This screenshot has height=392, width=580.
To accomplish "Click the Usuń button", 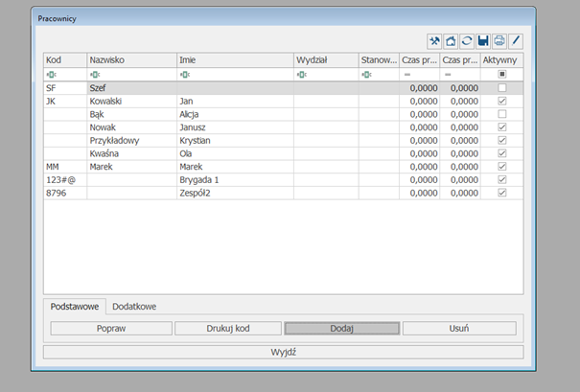I will (x=459, y=328).
